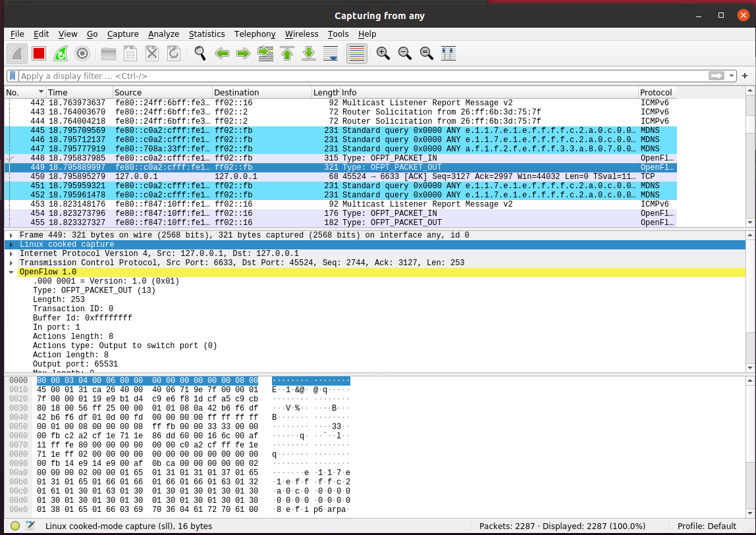The height and width of the screenshot is (535, 756).
Task: Open the Analyze menu
Action: tap(163, 34)
